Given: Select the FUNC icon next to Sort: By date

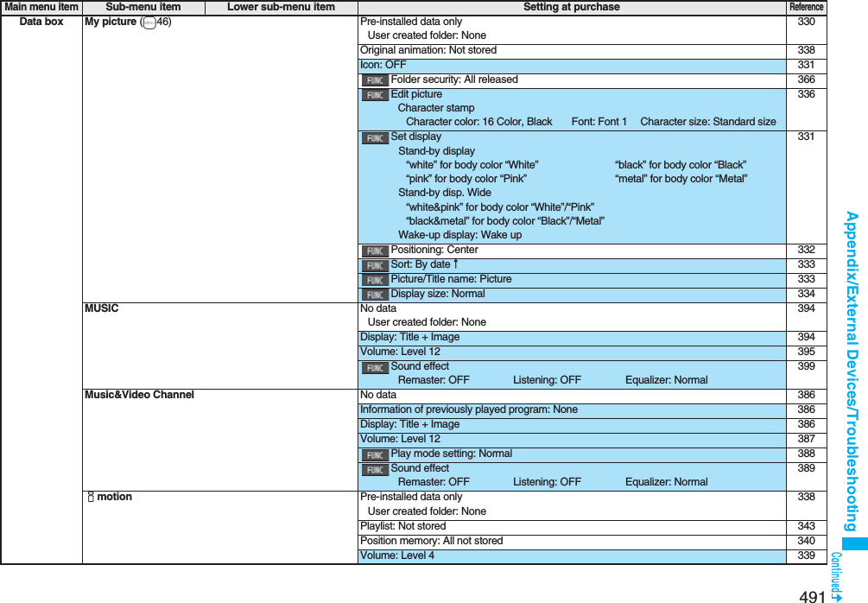Looking at the screenshot, I should [x=375, y=264].
